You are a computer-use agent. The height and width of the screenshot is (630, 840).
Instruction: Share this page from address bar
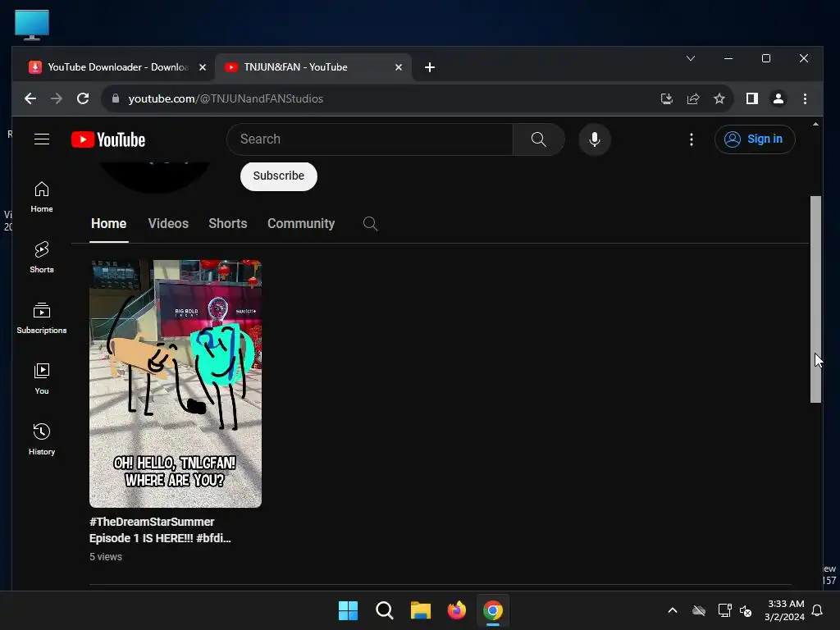click(692, 98)
